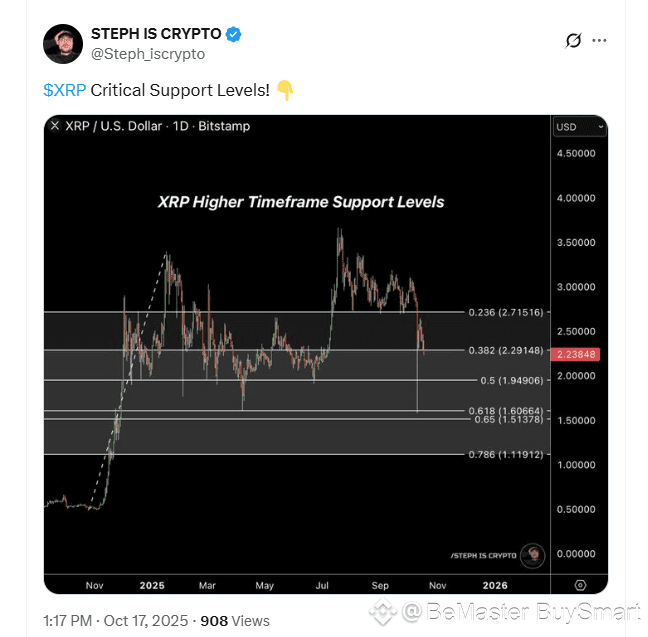Open the @Steph_iscrypto handle link
The height and width of the screenshot is (637, 648).
click(148, 53)
